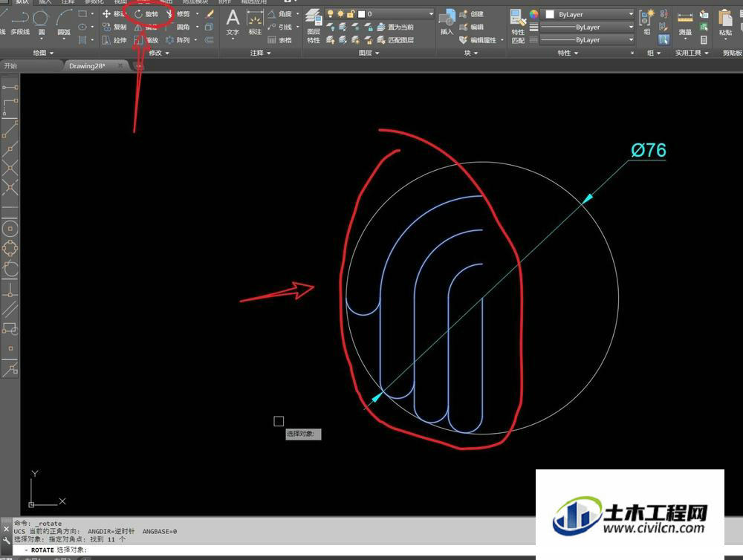Viewport: 743px width, 560px height.
Task: Click Match Layer (匹配图层) button
Action: pos(396,40)
